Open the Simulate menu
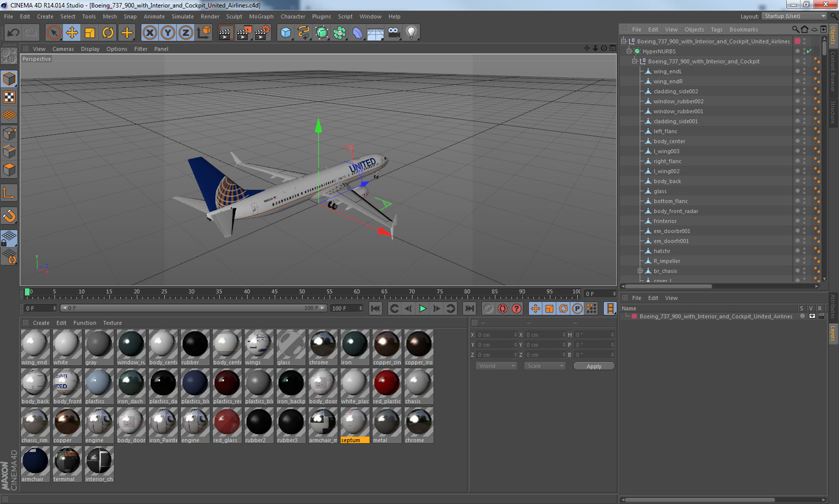Image resolution: width=839 pixels, height=504 pixels. tap(183, 16)
